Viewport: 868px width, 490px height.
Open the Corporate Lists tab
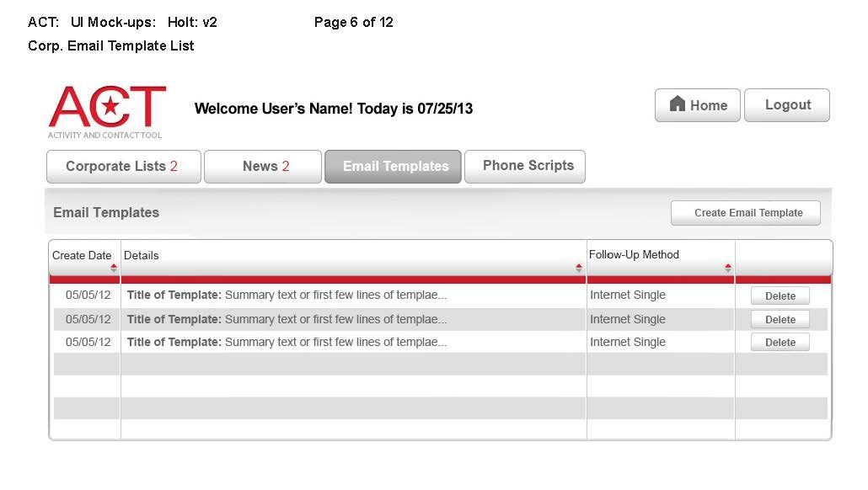(x=123, y=167)
